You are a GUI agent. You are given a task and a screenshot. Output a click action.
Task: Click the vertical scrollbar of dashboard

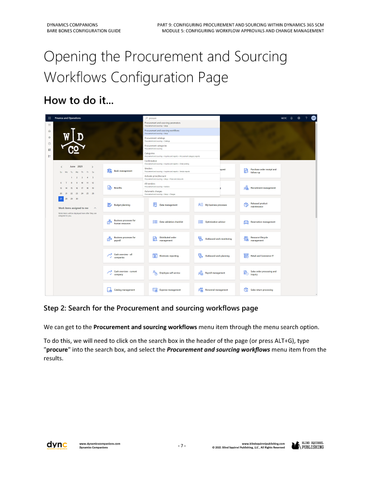tap(316, 170)
